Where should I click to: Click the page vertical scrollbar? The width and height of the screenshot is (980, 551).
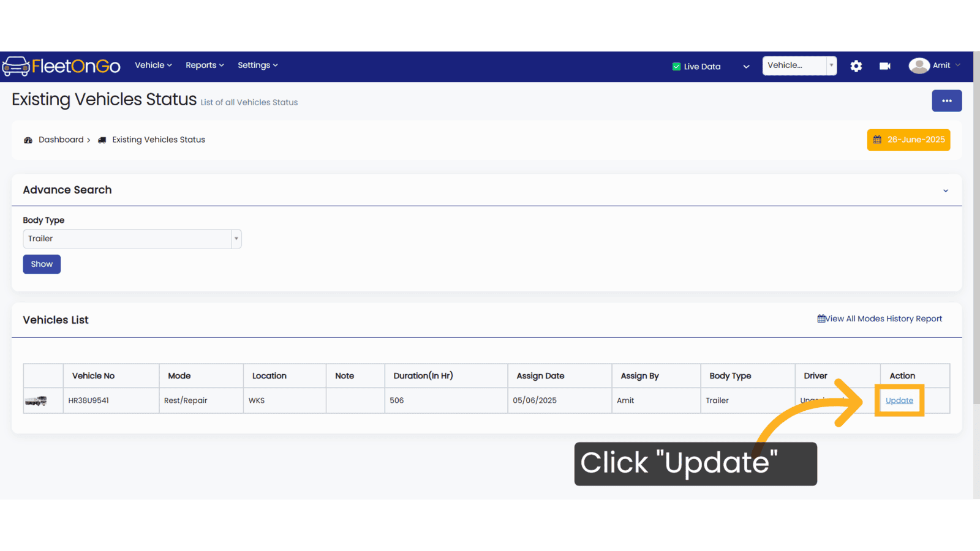coord(976,228)
